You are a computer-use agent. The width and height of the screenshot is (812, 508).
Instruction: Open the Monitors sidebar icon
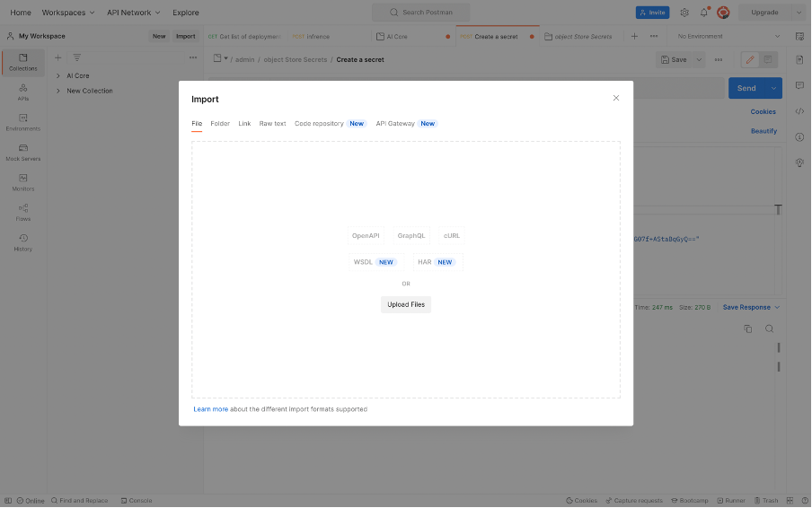point(23,181)
